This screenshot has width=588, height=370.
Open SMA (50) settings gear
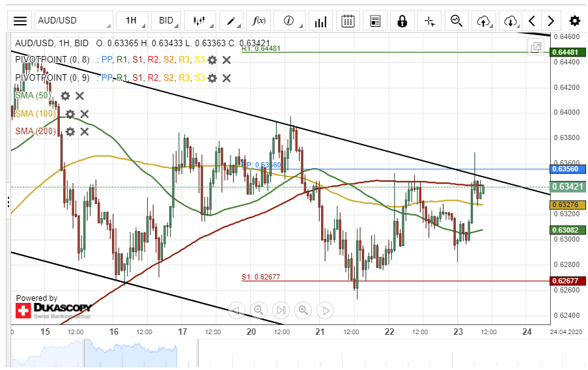pyautogui.click(x=65, y=96)
